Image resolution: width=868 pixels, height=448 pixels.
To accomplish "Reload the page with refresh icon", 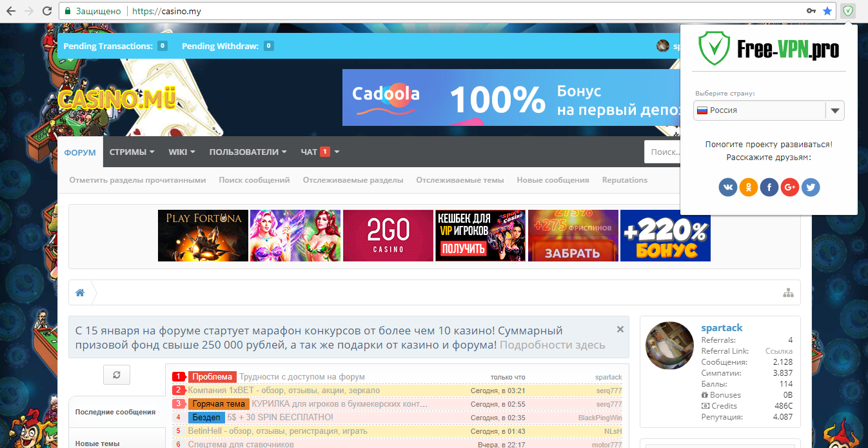I will pyautogui.click(x=46, y=11).
